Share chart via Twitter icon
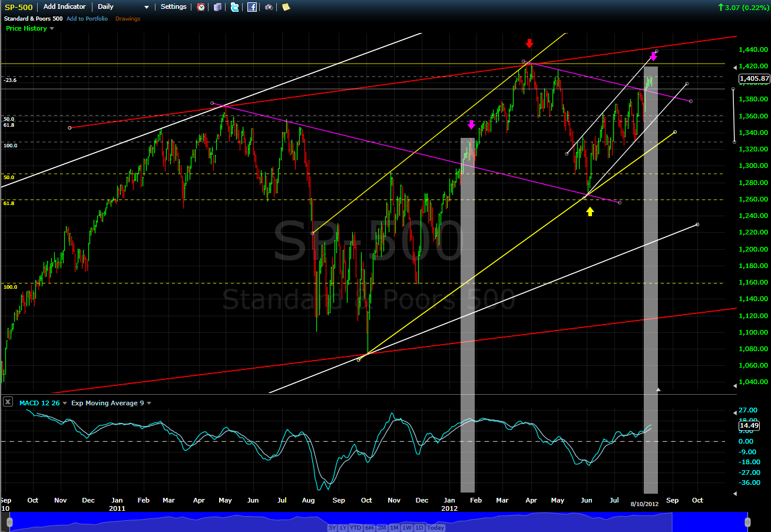The width and height of the screenshot is (771, 532). [235, 7]
